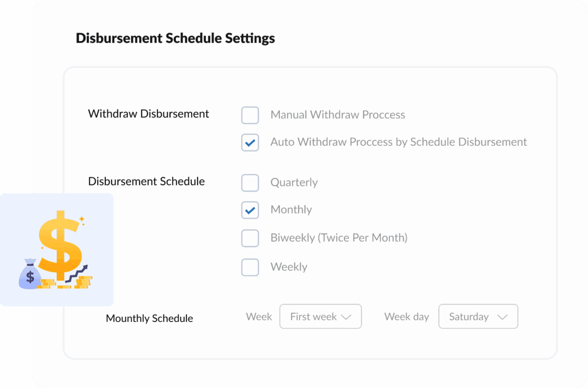The height and width of the screenshot is (388, 588).
Task: Open the First week dropdown
Action: click(x=320, y=317)
